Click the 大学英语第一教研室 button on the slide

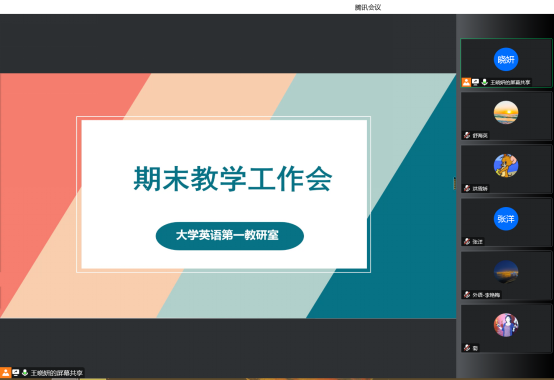coord(230,236)
